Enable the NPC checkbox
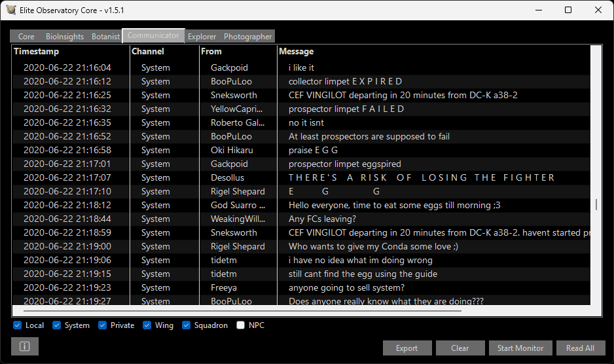 click(240, 325)
